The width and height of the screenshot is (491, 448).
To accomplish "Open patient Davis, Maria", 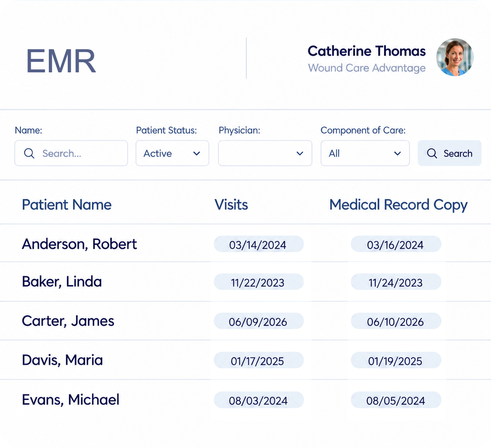I will 62,361.
